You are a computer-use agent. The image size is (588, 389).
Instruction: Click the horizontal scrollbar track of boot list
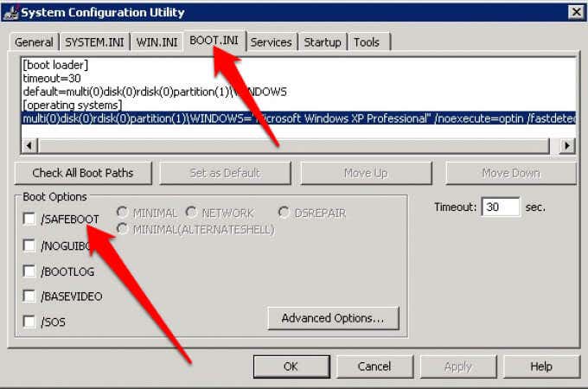coord(294,145)
